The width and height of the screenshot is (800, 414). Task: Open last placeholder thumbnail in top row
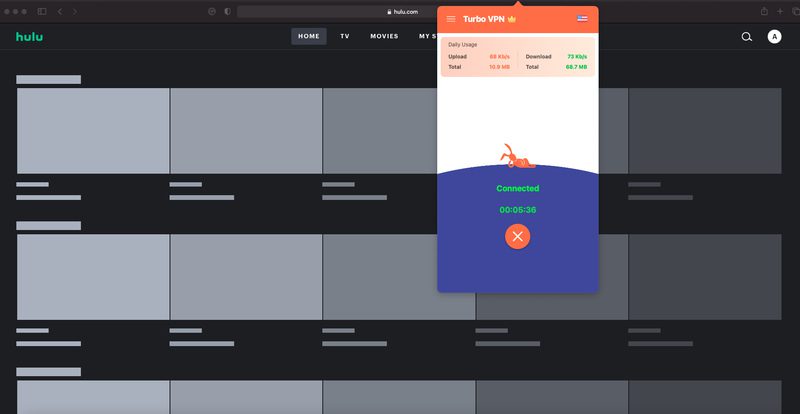click(705, 131)
